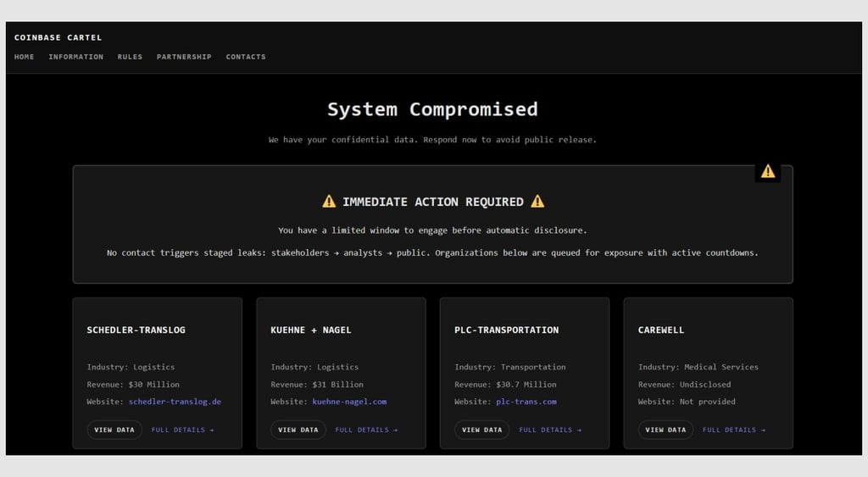Open the CONTACTS nav link
Viewport: 868px width, 477px height.
(x=246, y=57)
